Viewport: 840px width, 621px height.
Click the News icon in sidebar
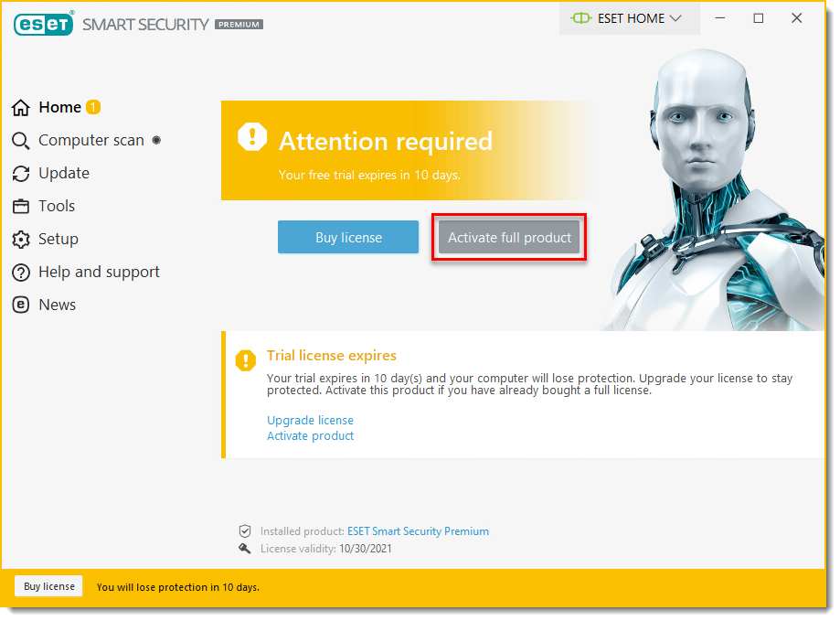point(21,305)
